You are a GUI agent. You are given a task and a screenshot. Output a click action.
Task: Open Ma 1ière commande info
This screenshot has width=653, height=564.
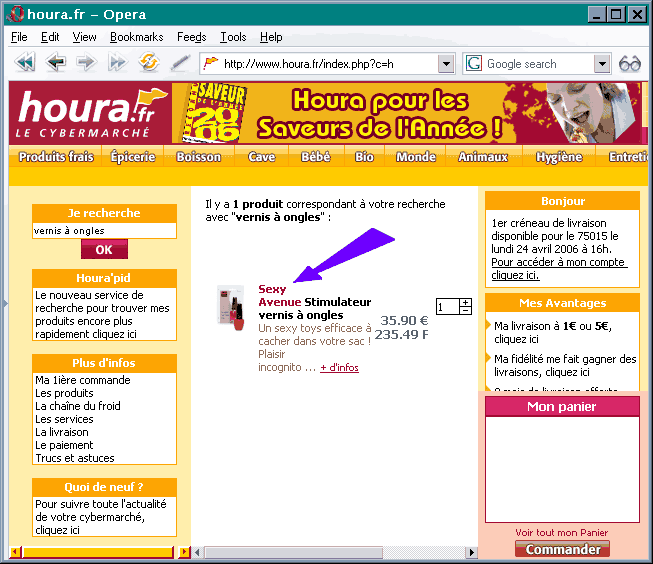pyautogui.click(x=83, y=380)
